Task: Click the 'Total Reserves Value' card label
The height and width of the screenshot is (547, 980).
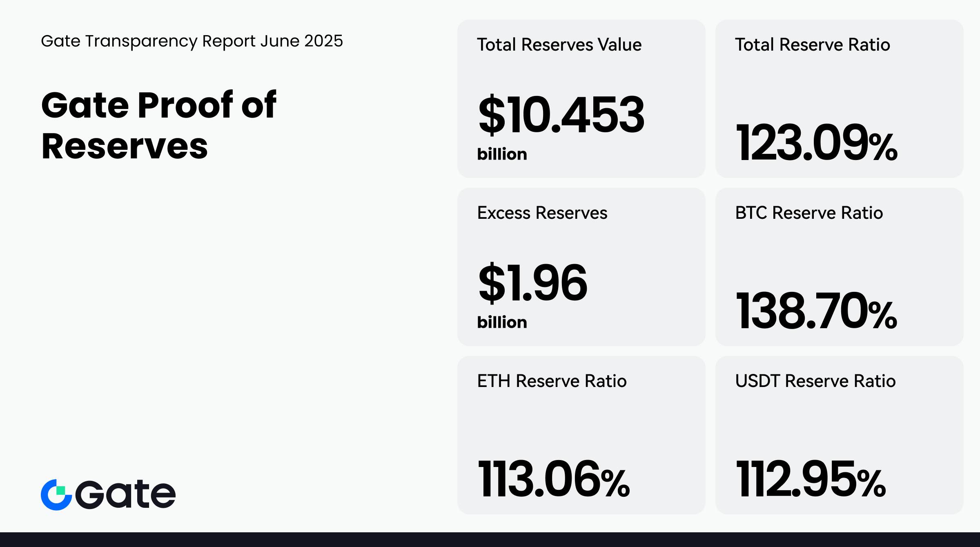Action: (x=559, y=44)
